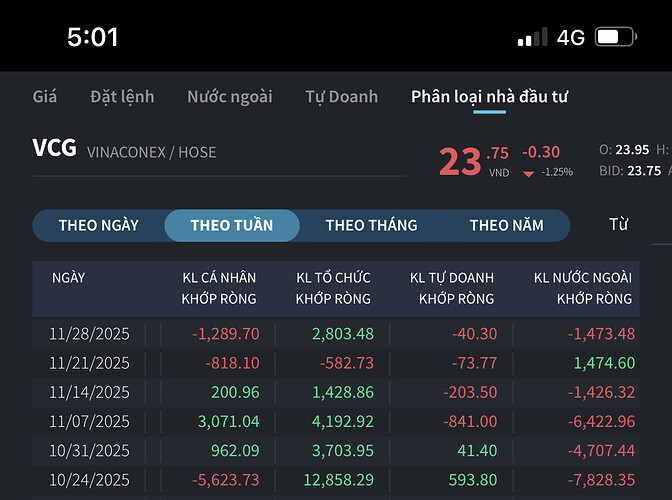Sort by KL CÁ NHÂN KHỚP RÒNG column
The height and width of the screenshot is (500, 672).
pos(218,288)
